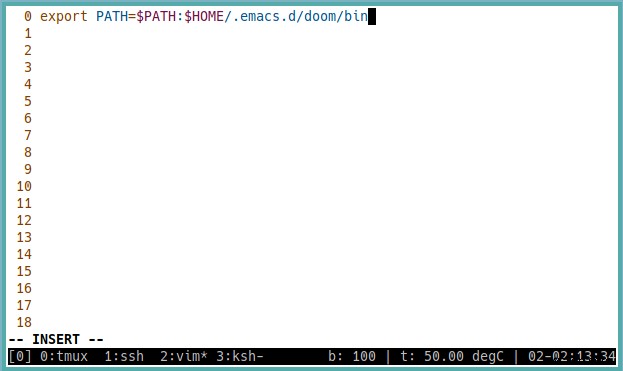Viewport: 623px width, 371px height.
Task: Select the 0:tmux window in status bar
Action: point(64,356)
